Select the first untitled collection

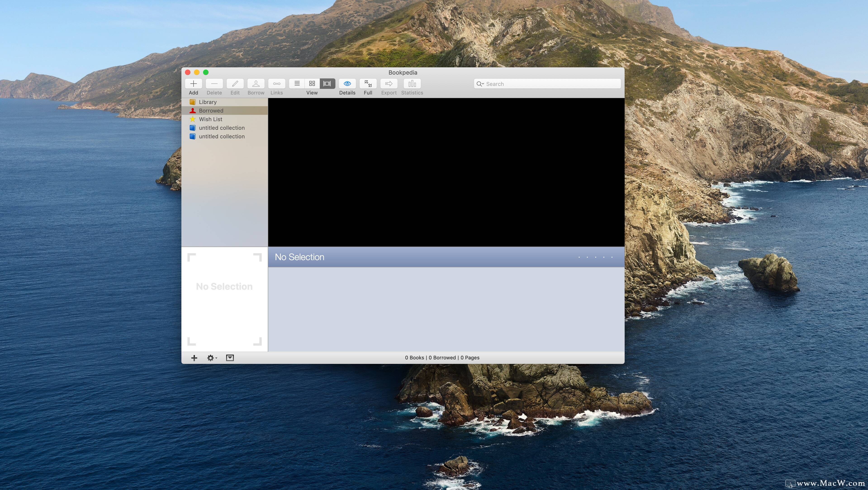(225, 128)
